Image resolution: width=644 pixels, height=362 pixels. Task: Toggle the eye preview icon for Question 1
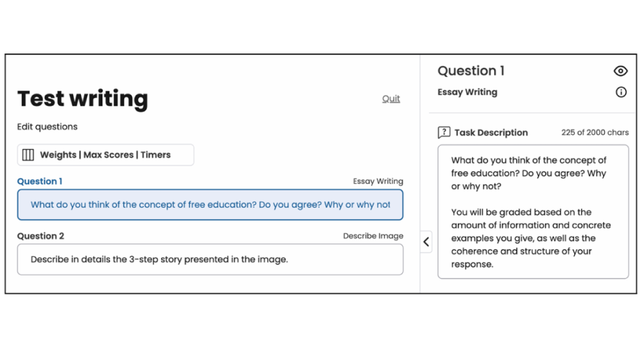pos(620,72)
